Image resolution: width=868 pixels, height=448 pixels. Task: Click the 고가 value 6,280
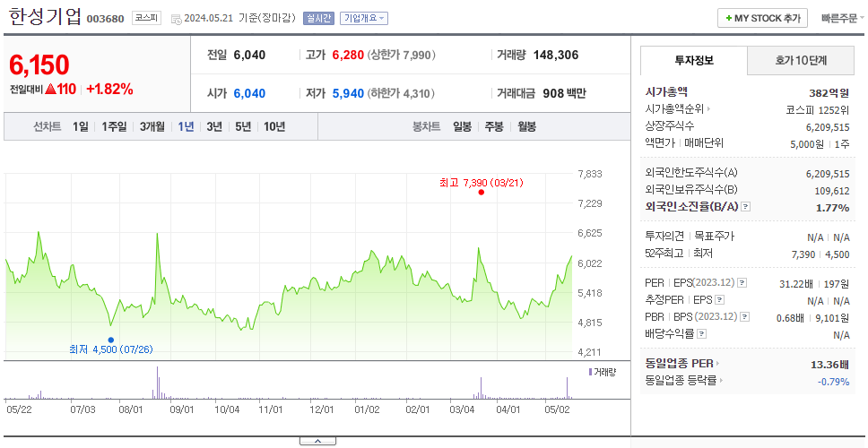click(x=348, y=55)
